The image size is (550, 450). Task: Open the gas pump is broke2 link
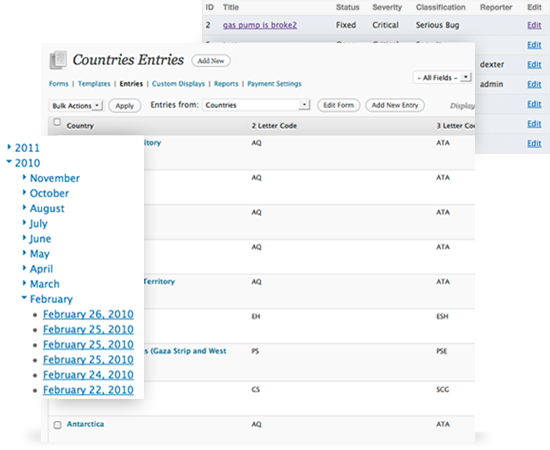[260, 25]
